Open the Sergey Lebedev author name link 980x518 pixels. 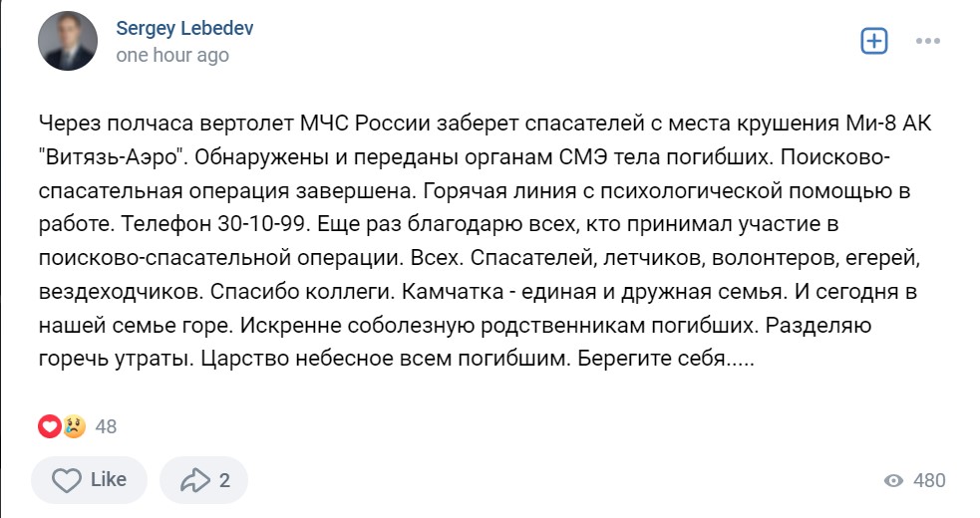pos(184,28)
